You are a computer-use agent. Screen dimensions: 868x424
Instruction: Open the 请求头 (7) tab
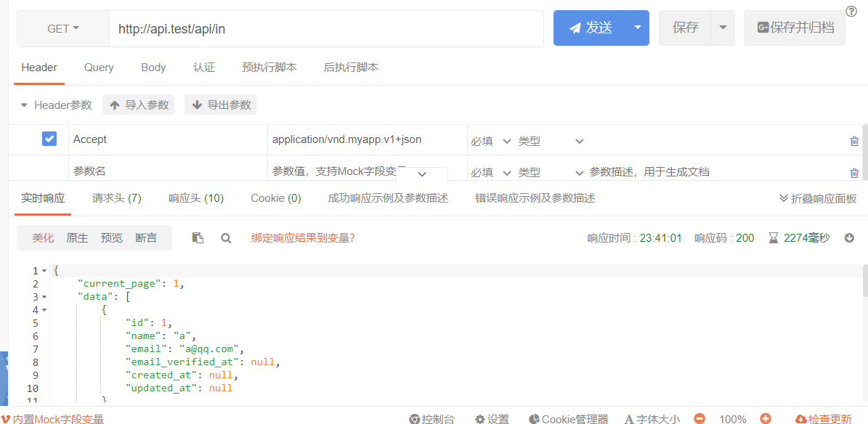coord(117,198)
